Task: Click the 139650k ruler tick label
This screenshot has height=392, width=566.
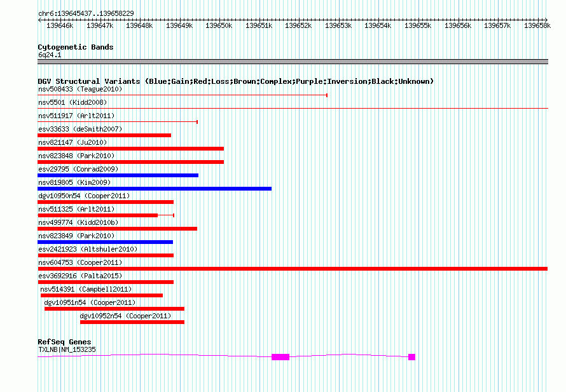Action: (219, 25)
